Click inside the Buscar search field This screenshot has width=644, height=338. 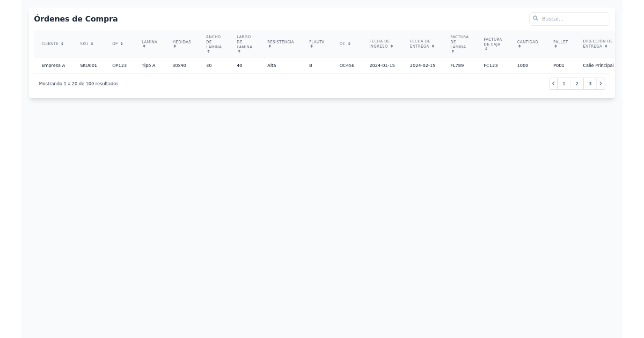coord(570,19)
